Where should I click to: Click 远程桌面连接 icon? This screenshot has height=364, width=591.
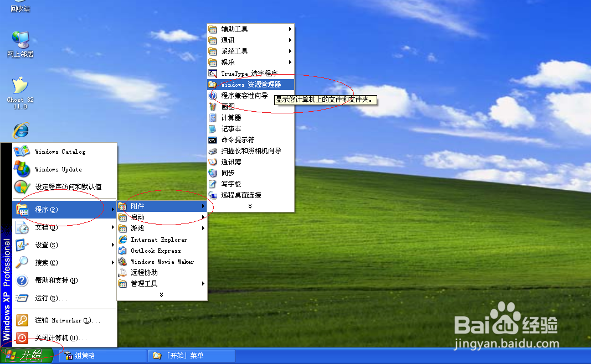click(x=213, y=195)
